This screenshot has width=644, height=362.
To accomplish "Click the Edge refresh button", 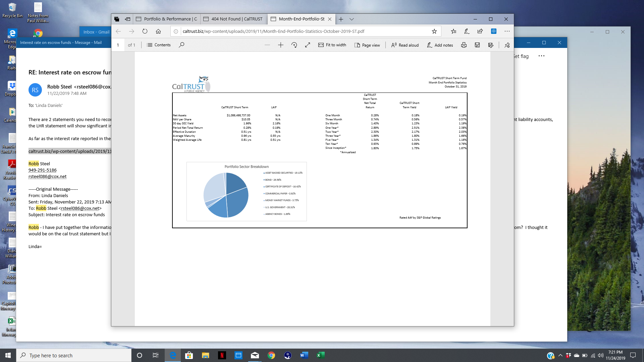I will [145, 31].
